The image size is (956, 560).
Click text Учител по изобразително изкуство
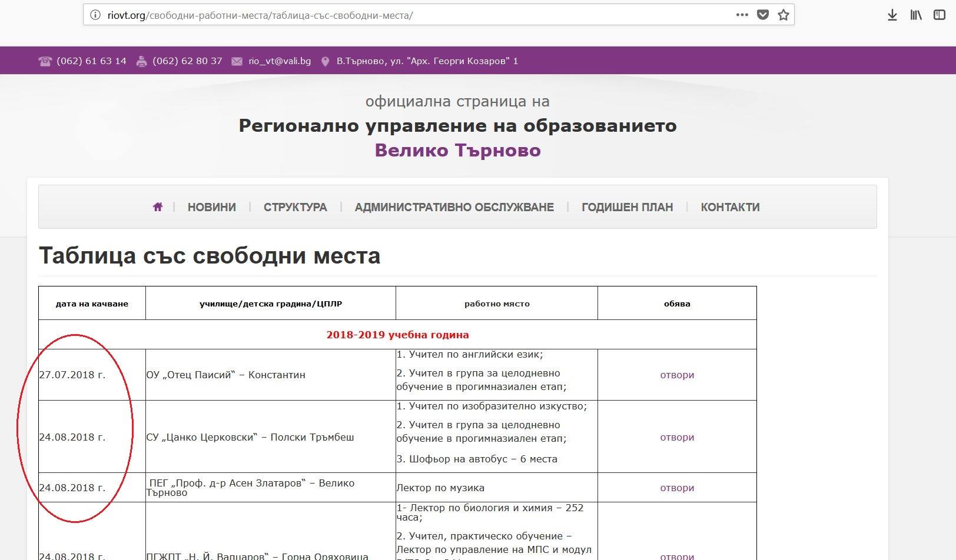tap(492, 406)
